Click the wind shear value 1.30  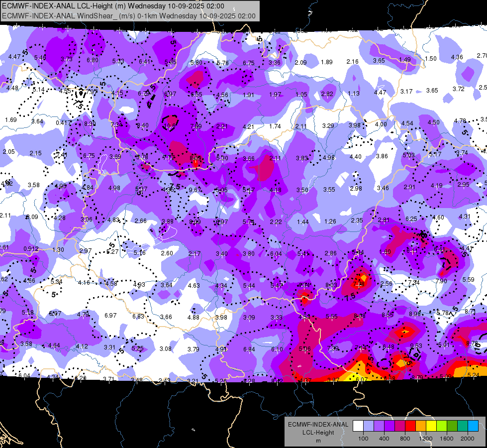[x=58, y=250]
